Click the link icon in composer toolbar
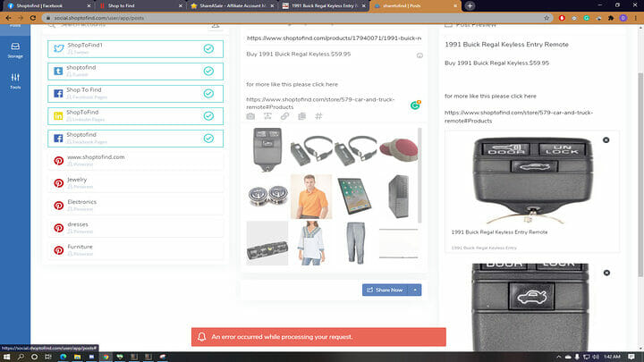This screenshot has height=362, width=644. 284,116
